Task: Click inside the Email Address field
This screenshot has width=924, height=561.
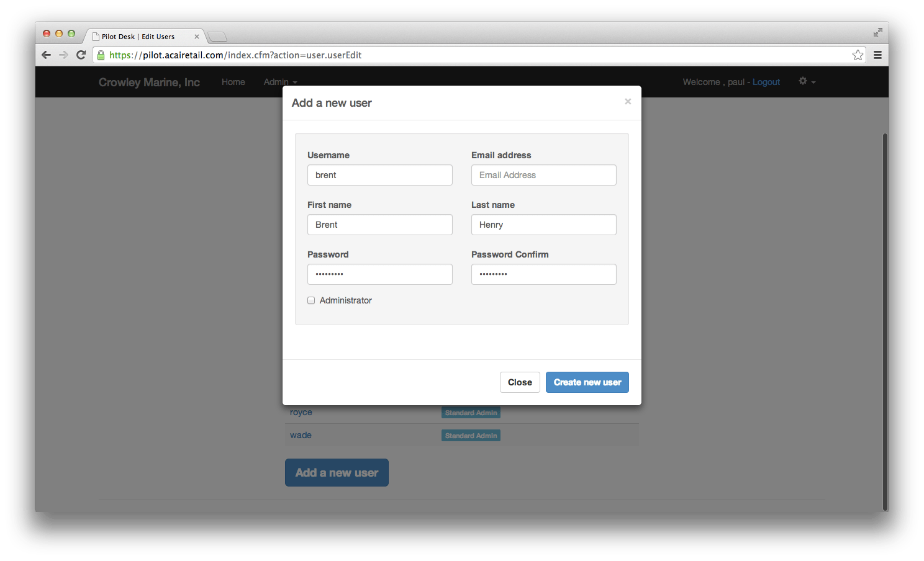Action: point(543,175)
